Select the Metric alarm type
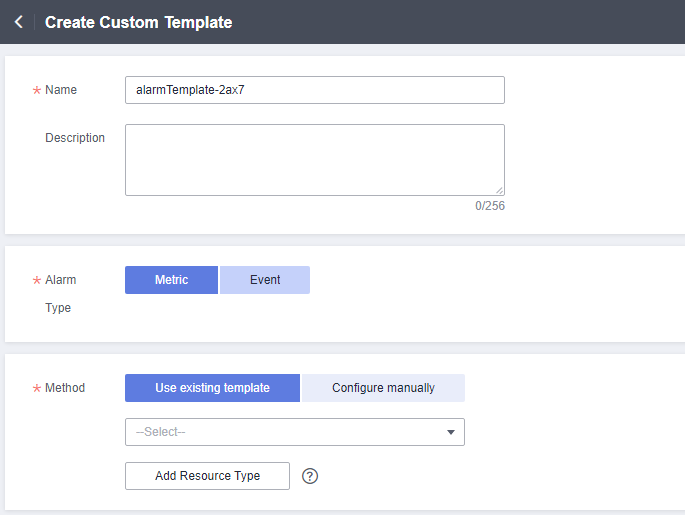685x515 pixels. 171,280
